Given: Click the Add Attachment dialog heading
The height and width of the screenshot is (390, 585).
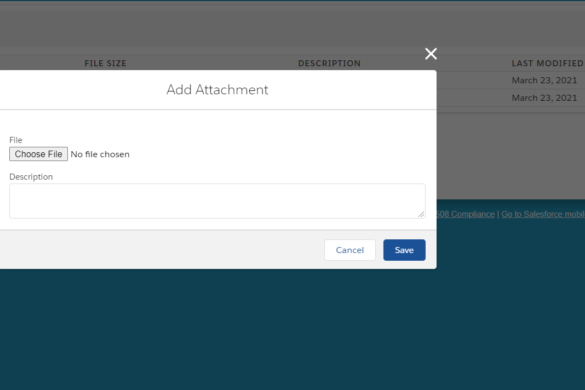Looking at the screenshot, I should [x=217, y=90].
